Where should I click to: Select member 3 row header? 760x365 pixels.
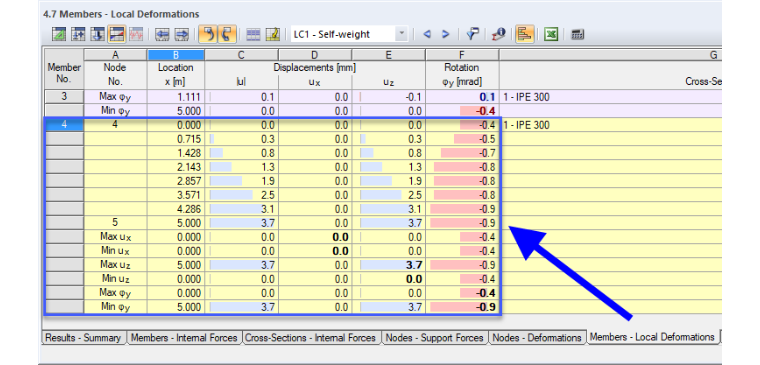64,97
